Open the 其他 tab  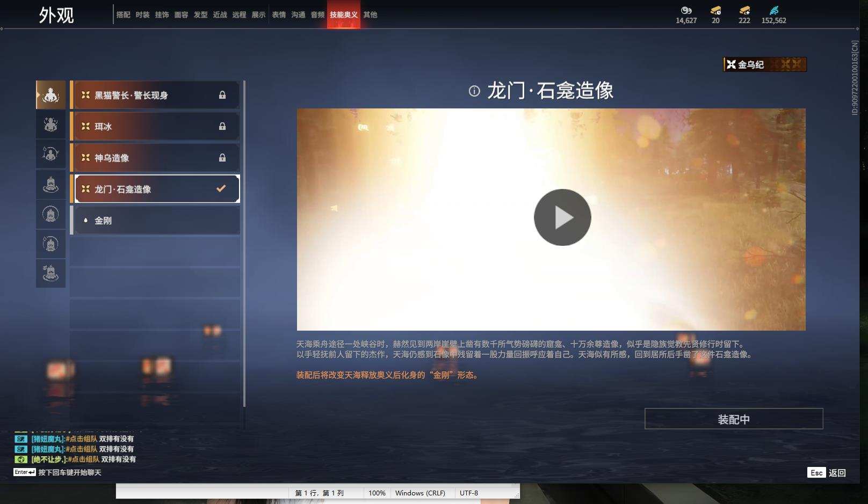(x=370, y=15)
